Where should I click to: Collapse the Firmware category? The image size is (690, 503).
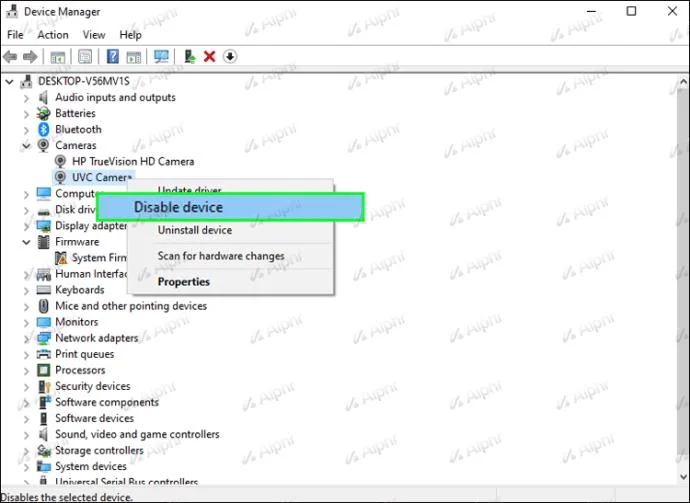click(26, 242)
